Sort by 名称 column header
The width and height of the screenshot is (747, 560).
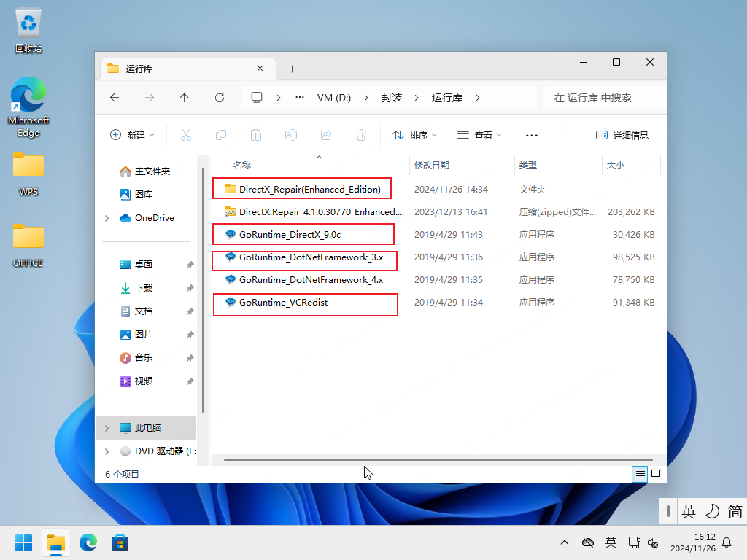[242, 166]
